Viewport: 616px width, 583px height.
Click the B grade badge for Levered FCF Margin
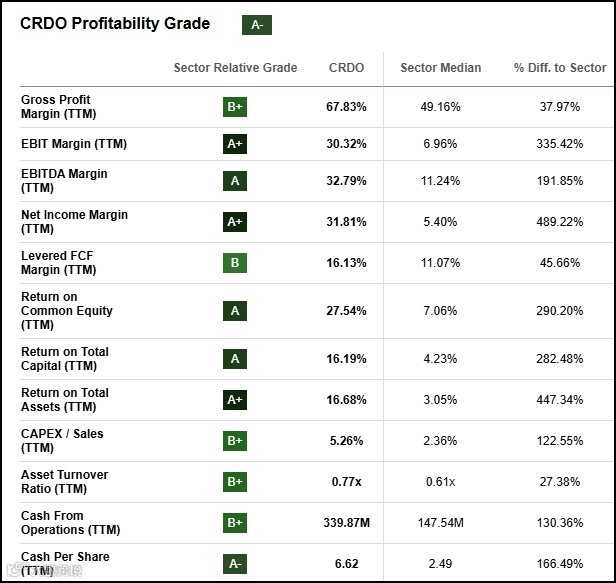tap(235, 263)
